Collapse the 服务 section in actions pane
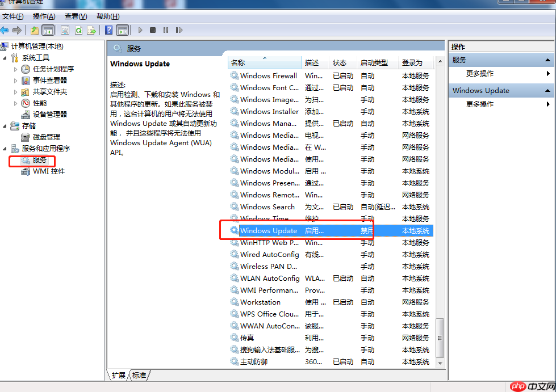This screenshot has width=556, height=392. pyautogui.click(x=548, y=60)
